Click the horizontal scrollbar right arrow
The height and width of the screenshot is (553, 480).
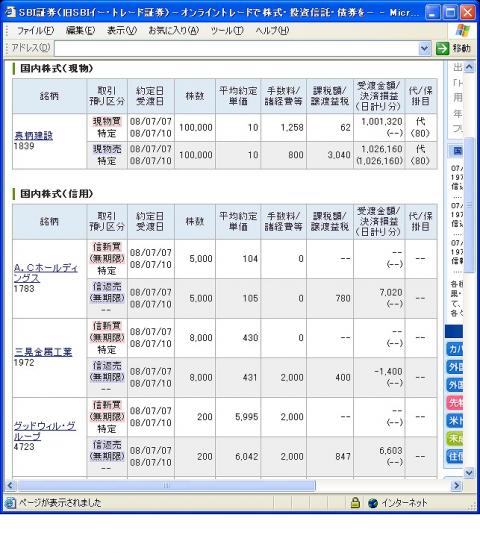[456, 486]
